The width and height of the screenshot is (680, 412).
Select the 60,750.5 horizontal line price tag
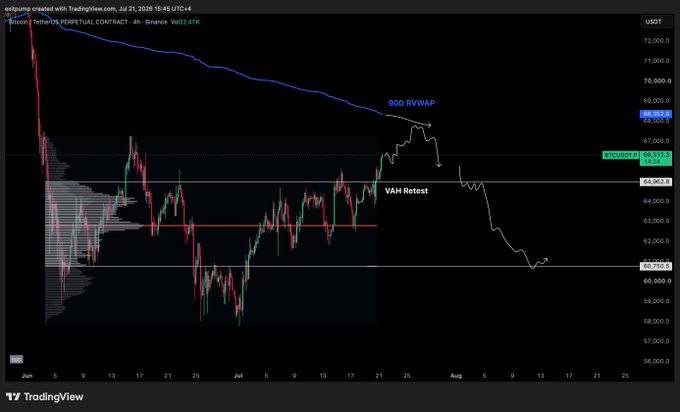pos(656,266)
